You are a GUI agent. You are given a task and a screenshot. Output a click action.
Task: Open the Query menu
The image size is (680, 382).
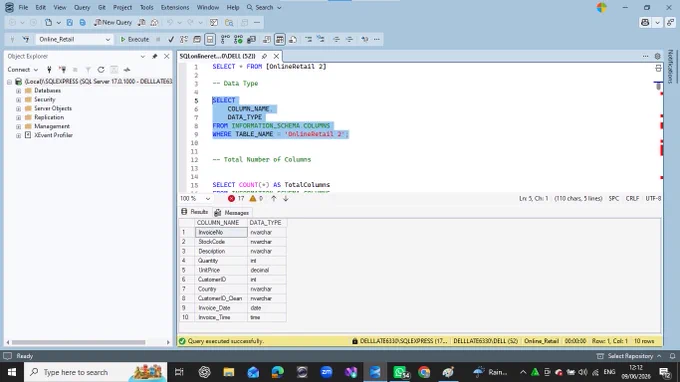pos(82,7)
